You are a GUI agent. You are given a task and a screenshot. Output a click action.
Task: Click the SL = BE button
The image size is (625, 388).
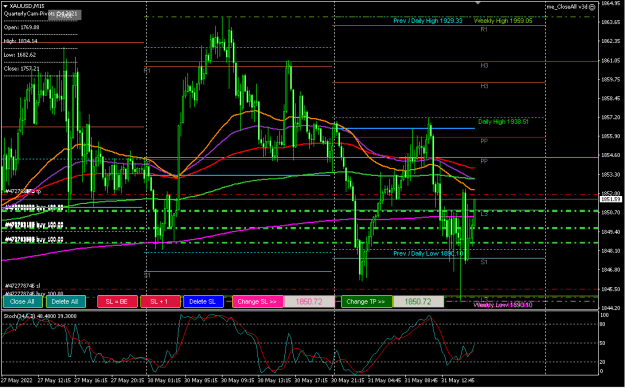(x=118, y=302)
